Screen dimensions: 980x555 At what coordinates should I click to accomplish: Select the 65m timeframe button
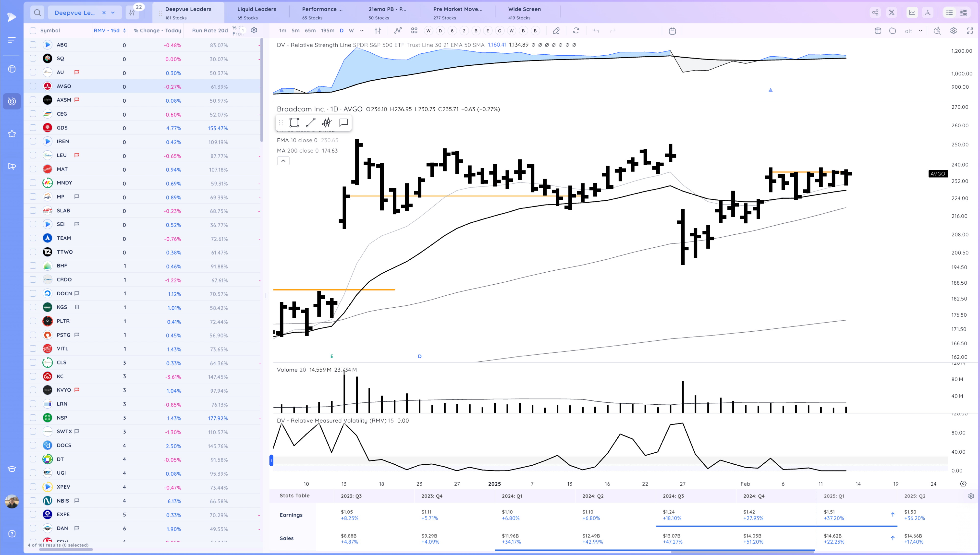310,31
